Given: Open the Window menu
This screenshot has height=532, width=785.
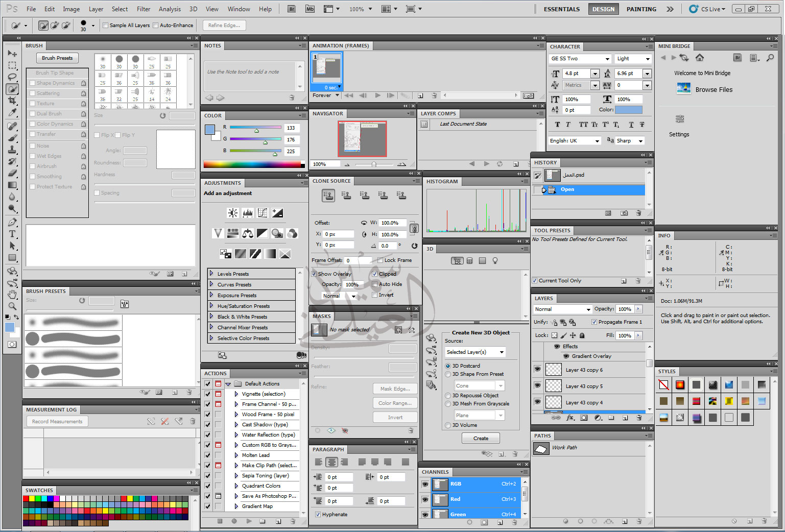Looking at the screenshot, I should pos(239,9).
